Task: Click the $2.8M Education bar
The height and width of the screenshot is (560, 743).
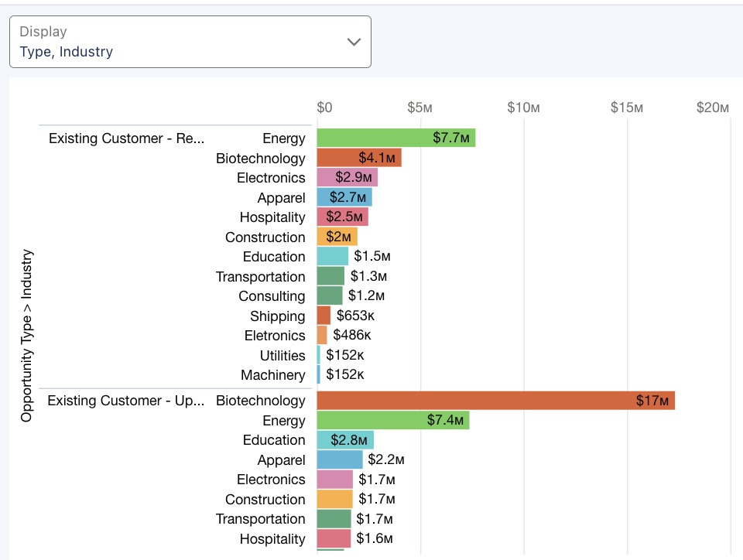Action: 345,440
